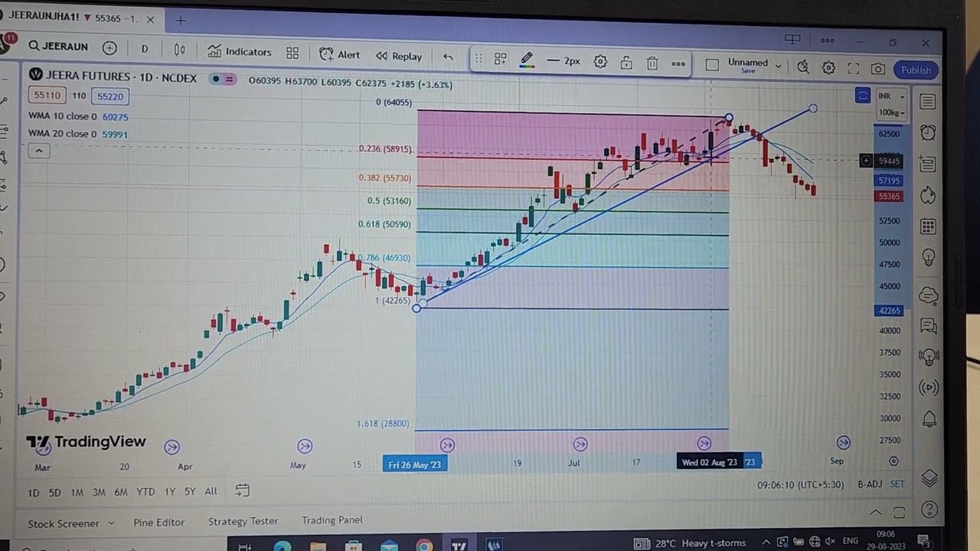Change the D chart interval
The width and height of the screenshot is (980, 551).
pos(145,49)
